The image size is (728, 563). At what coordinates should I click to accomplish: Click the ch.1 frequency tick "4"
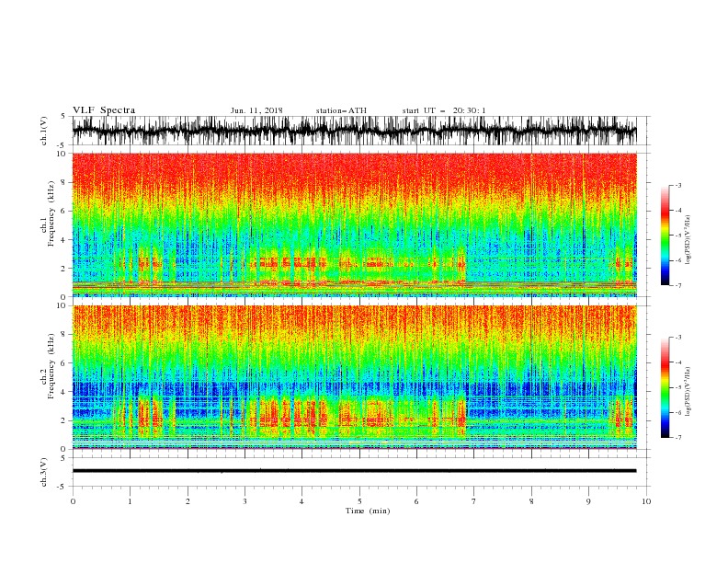[x=64, y=240]
